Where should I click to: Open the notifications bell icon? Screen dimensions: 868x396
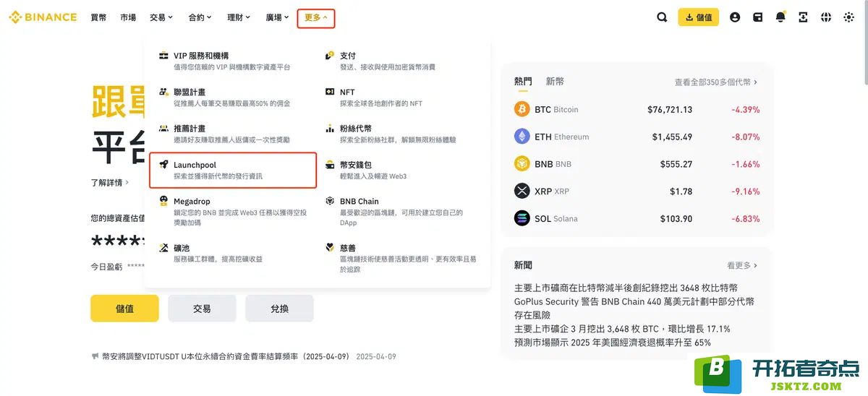(x=780, y=17)
